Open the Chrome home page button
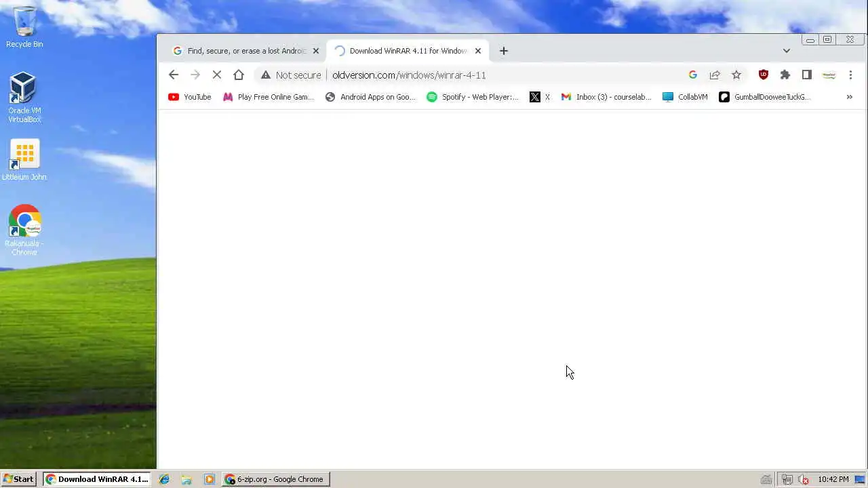The image size is (868, 488). (239, 75)
